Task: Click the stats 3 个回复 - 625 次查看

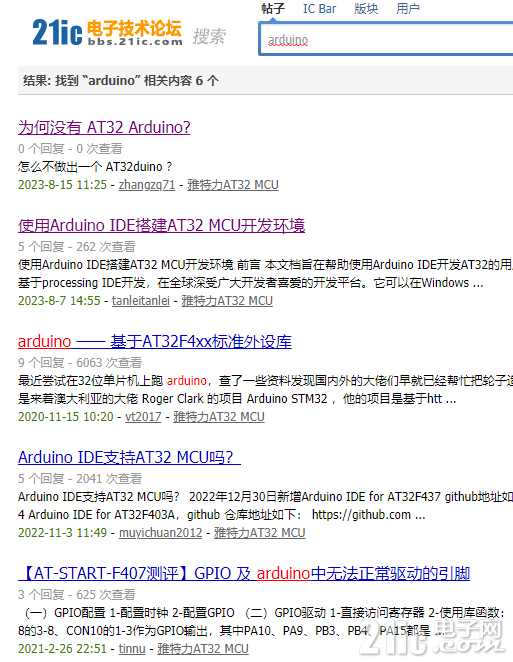Action: (77, 595)
